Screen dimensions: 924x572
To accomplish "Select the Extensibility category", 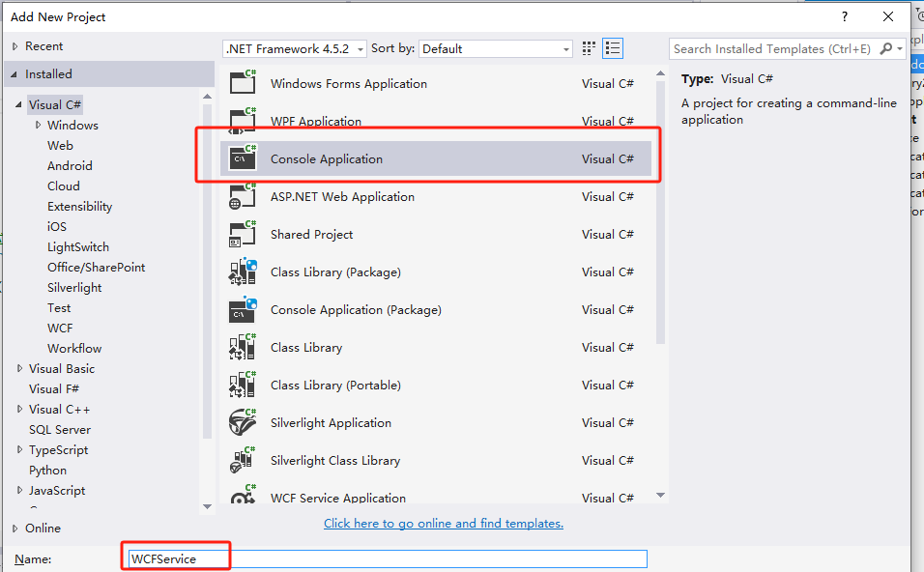I will [79, 206].
